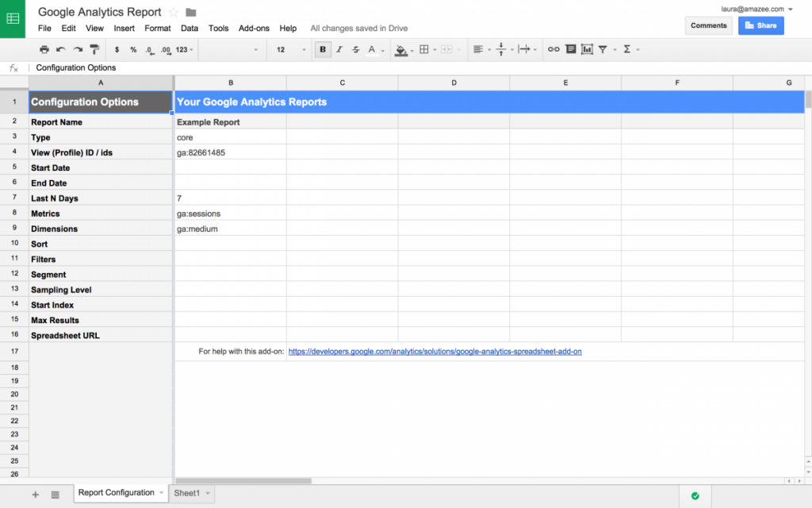Open the font family dropdown
This screenshot has width=812, height=508.
pos(231,49)
